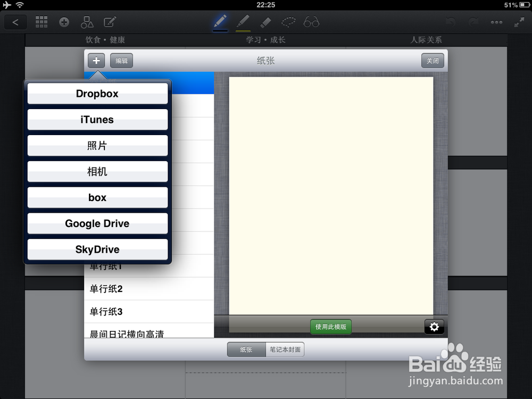Tap the fullscreen expand icon
This screenshot has width=532, height=399.
pyautogui.click(x=519, y=22)
